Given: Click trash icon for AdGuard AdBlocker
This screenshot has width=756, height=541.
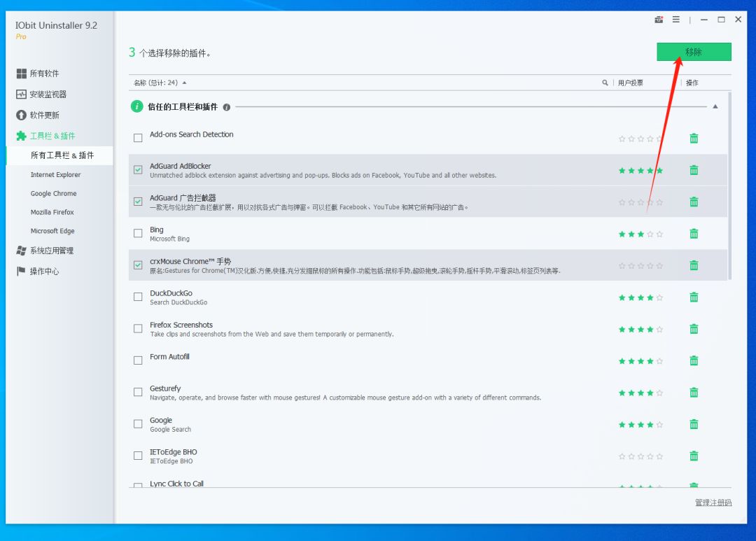Looking at the screenshot, I should 694,170.
